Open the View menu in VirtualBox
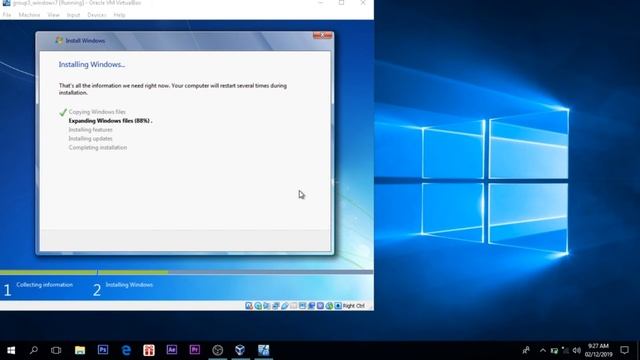The width and height of the screenshot is (640, 360). pyautogui.click(x=53, y=15)
